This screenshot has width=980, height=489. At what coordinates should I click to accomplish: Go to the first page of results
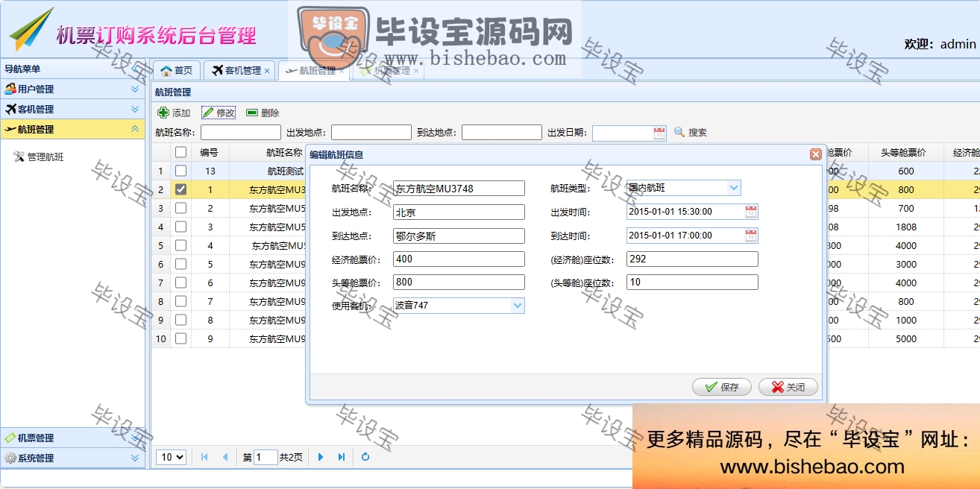(x=204, y=457)
